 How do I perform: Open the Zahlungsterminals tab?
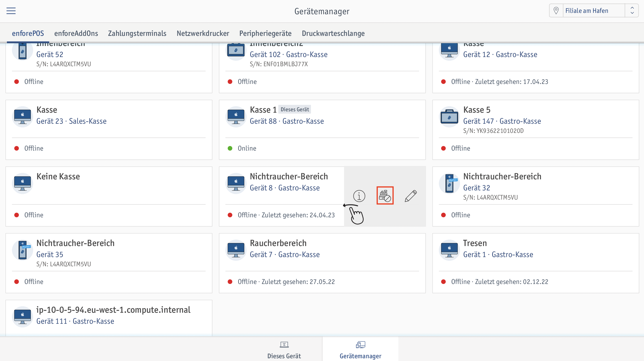click(x=137, y=33)
